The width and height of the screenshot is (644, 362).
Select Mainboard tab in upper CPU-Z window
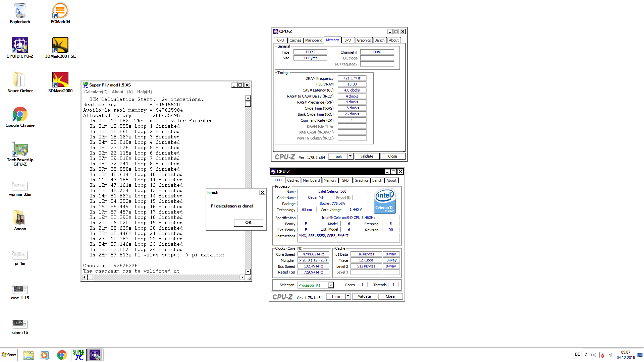pos(314,40)
